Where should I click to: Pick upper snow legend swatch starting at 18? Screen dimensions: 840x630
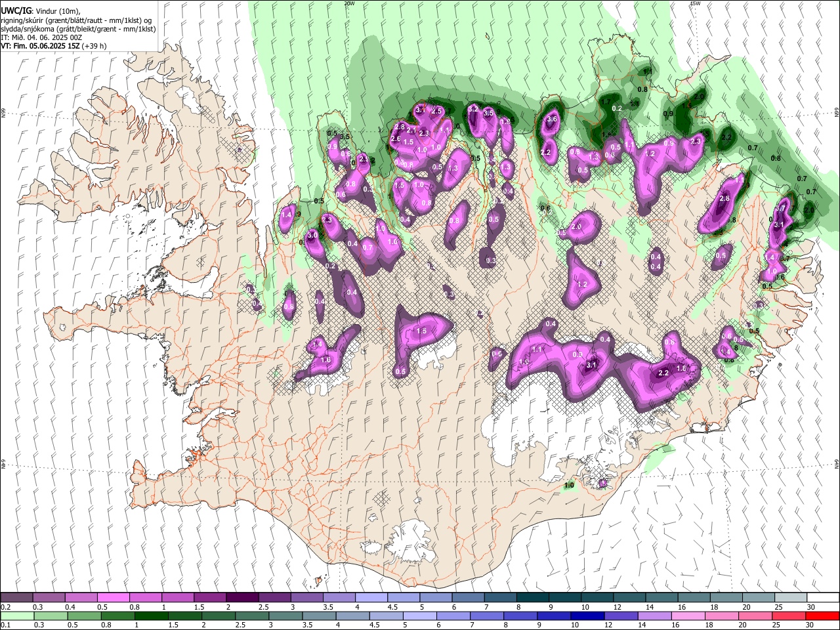click(725, 597)
